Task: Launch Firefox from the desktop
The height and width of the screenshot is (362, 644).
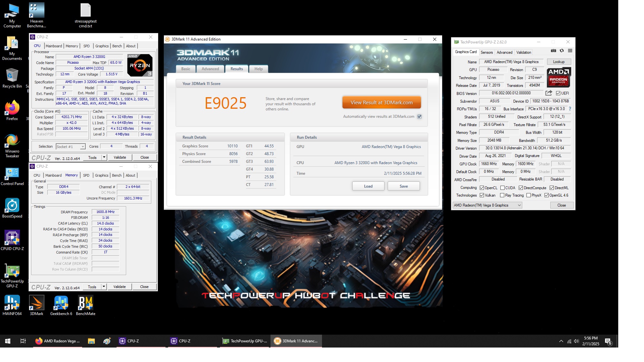Action: click(12, 110)
